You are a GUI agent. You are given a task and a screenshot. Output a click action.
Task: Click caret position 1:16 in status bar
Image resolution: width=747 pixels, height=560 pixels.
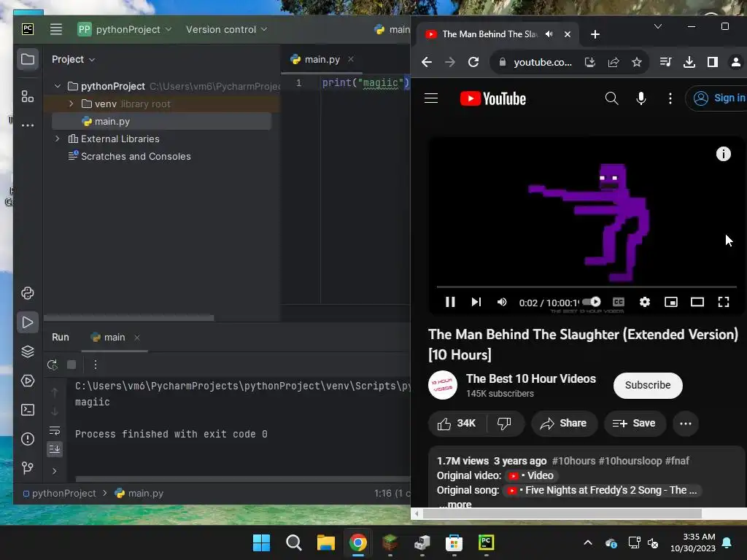(x=392, y=494)
